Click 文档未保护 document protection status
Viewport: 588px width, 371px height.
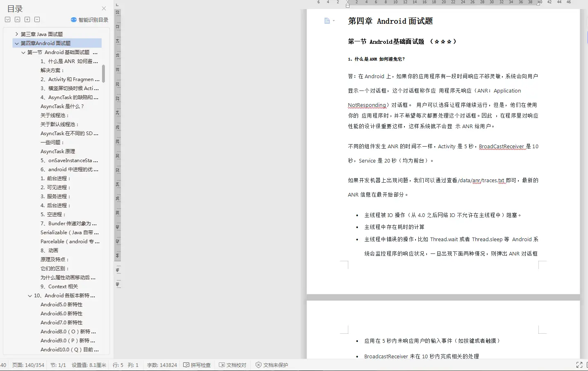pyautogui.click(x=272, y=365)
